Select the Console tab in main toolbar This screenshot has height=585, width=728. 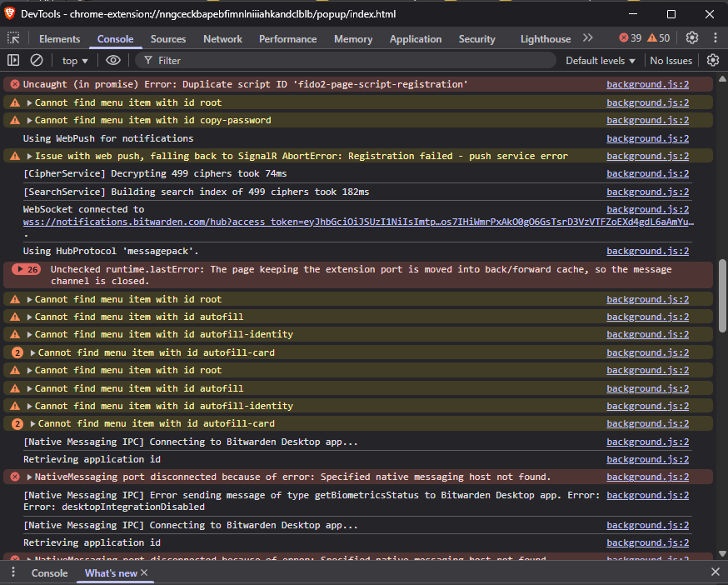(x=115, y=39)
